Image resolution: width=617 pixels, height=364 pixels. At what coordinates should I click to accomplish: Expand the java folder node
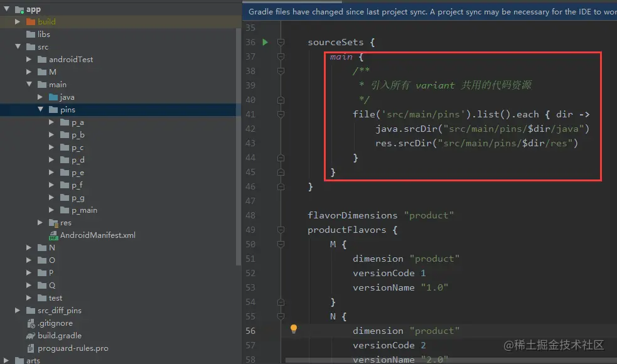[x=40, y=97]
